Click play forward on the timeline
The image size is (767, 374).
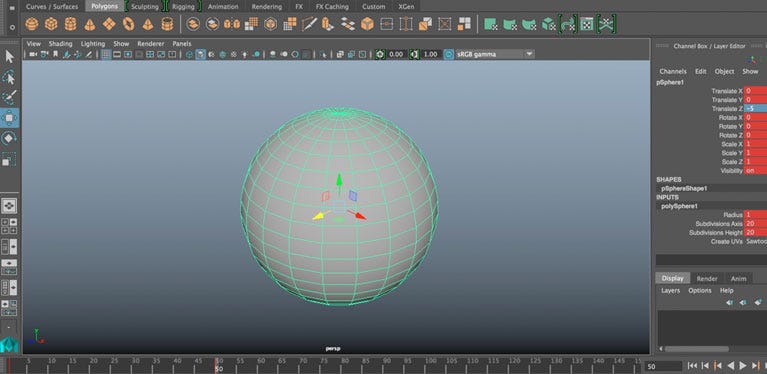tap(743, 365)
